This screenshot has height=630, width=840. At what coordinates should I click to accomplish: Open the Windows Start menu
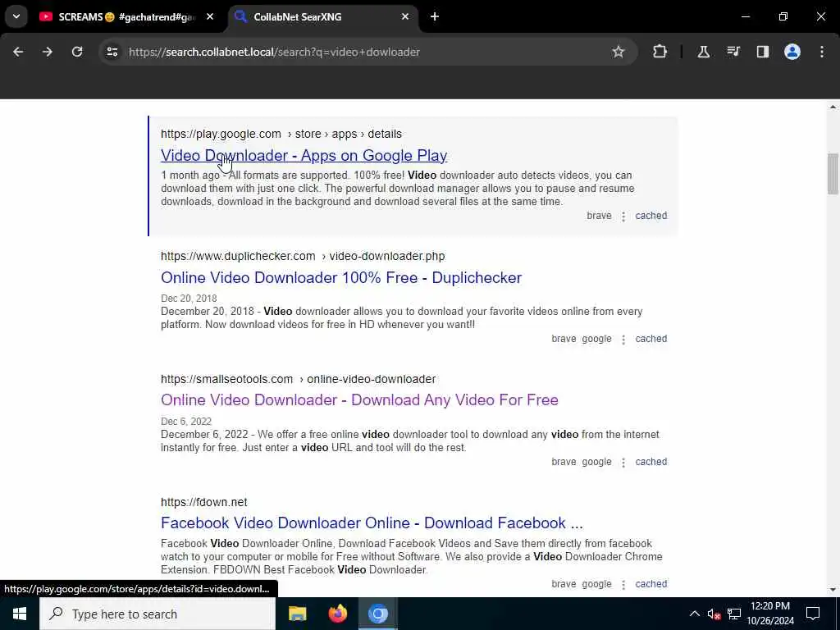point(20,614)
